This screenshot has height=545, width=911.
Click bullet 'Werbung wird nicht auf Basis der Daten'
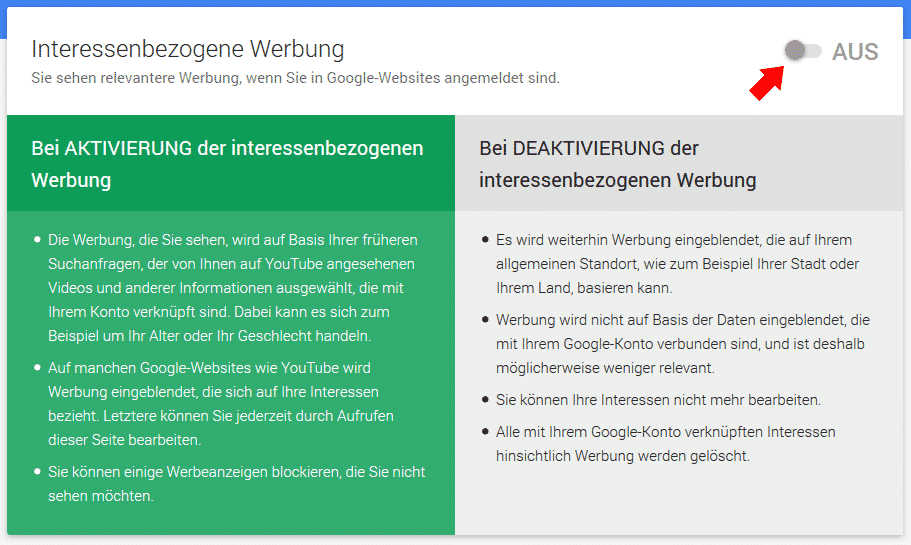(x=683, y=344)
